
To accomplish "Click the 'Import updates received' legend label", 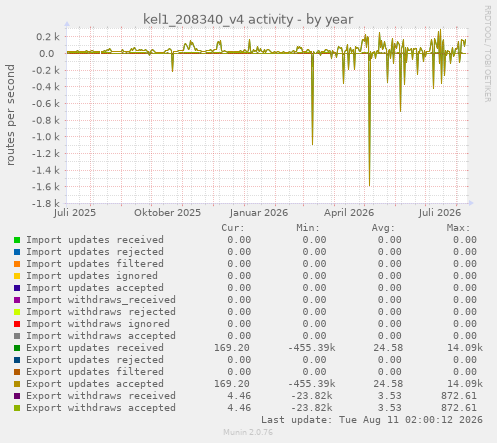I will tap(95, 240).
